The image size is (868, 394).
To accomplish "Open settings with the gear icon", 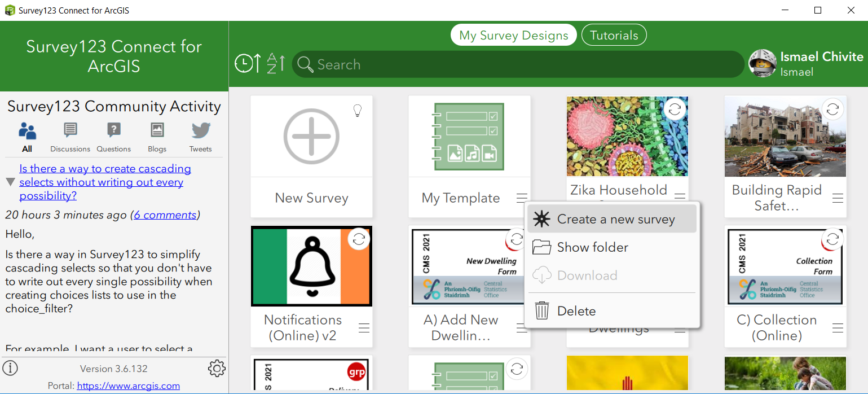I will (x=217, y=368).
